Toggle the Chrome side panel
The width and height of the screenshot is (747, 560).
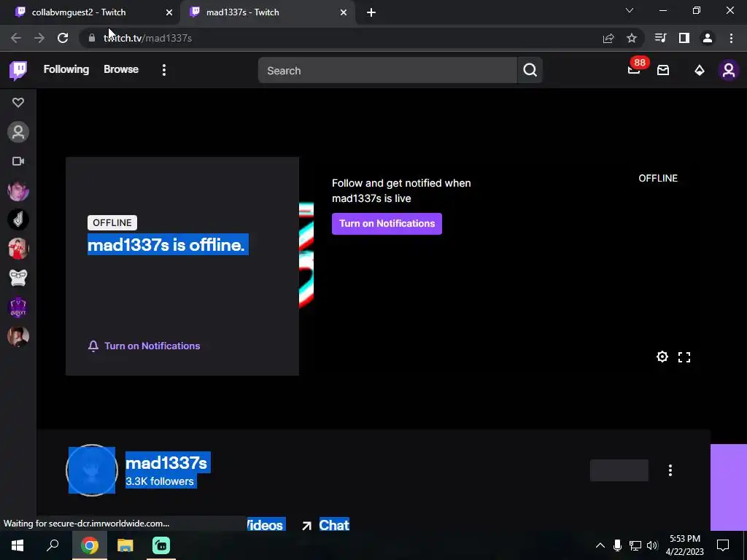pos(684,38)
